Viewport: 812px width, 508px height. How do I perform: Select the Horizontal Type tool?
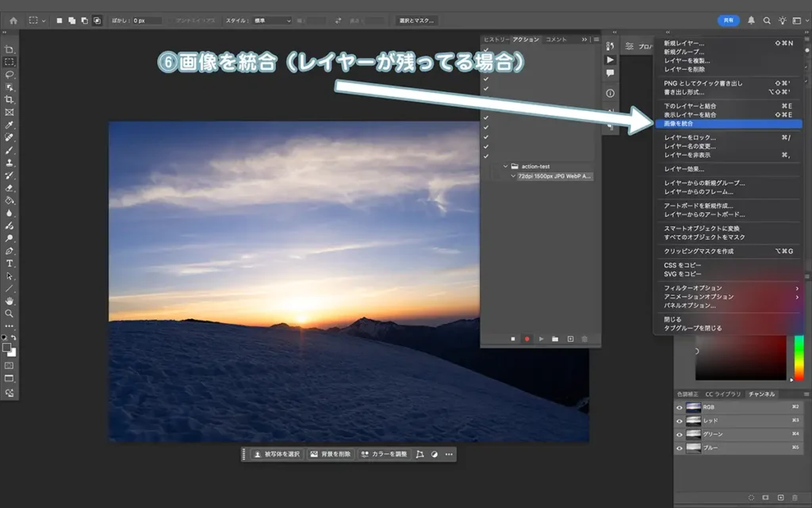(10, 263)
